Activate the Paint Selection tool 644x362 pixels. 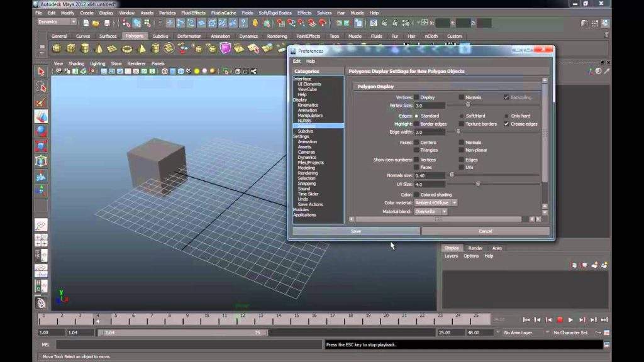41,102
